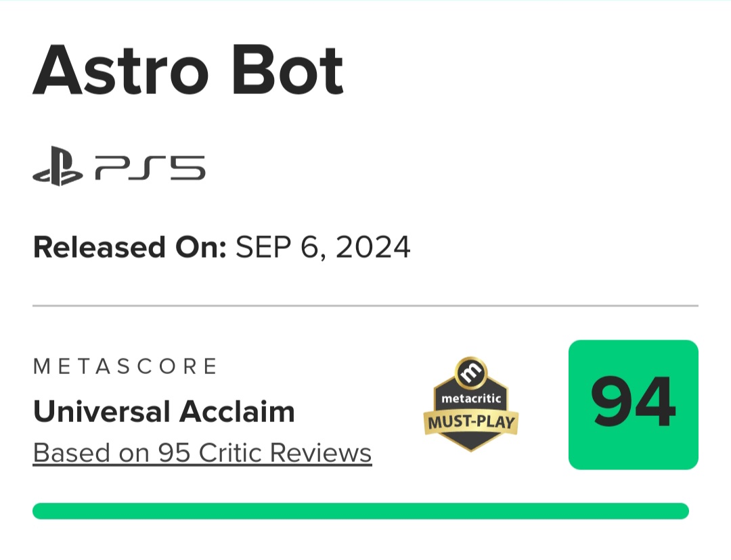
Task: Click the circular Metacritic 'm' logo
Action: [x=471, y=373]
